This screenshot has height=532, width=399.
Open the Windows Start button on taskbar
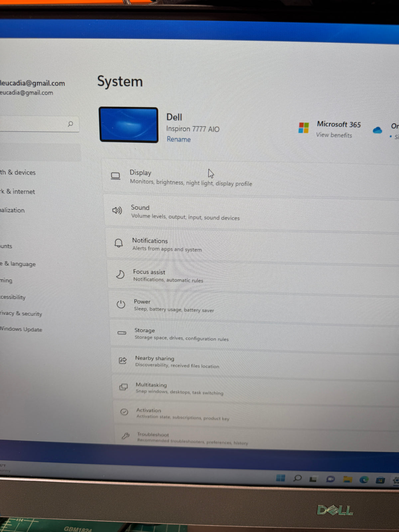pos(281,478)
